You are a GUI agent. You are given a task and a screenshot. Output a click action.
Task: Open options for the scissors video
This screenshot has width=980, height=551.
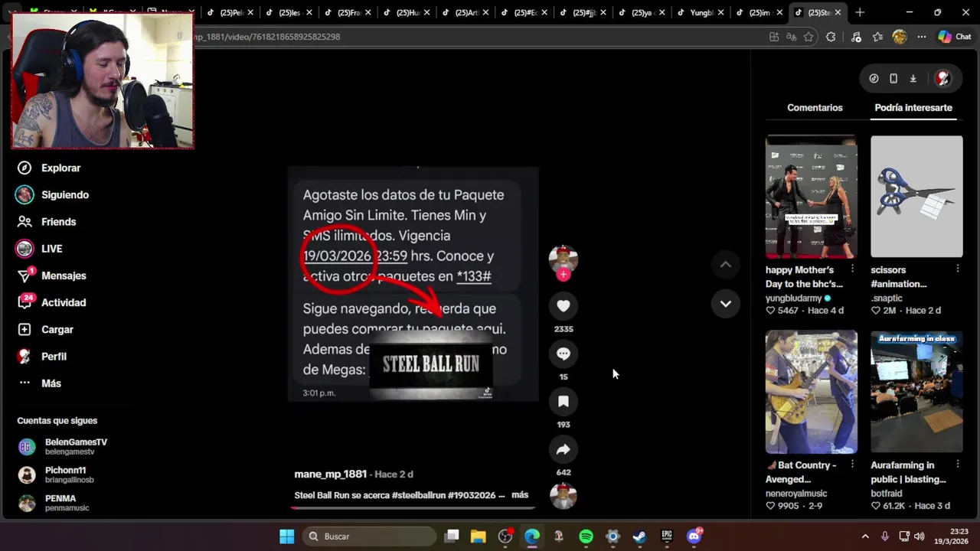(957, 269)
